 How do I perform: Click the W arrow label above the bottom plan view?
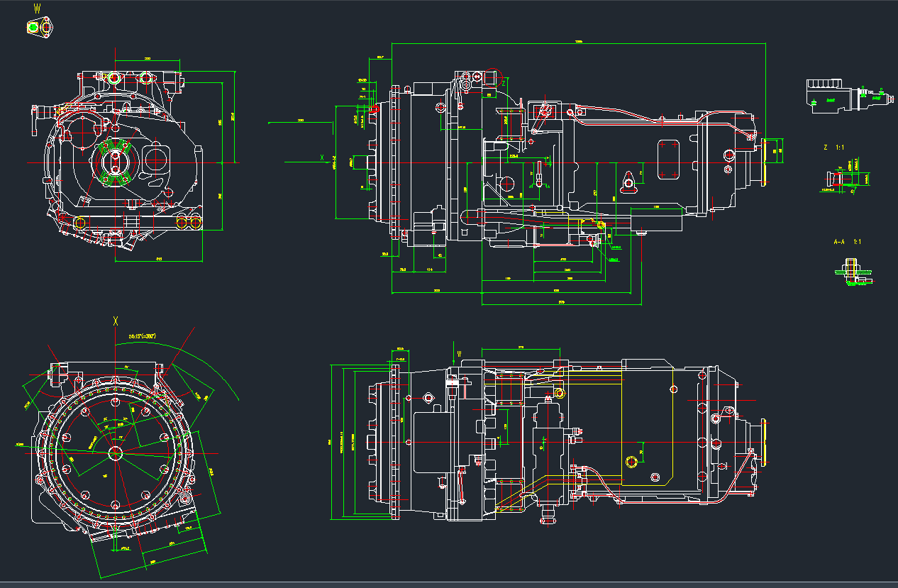tap(458, 353)
